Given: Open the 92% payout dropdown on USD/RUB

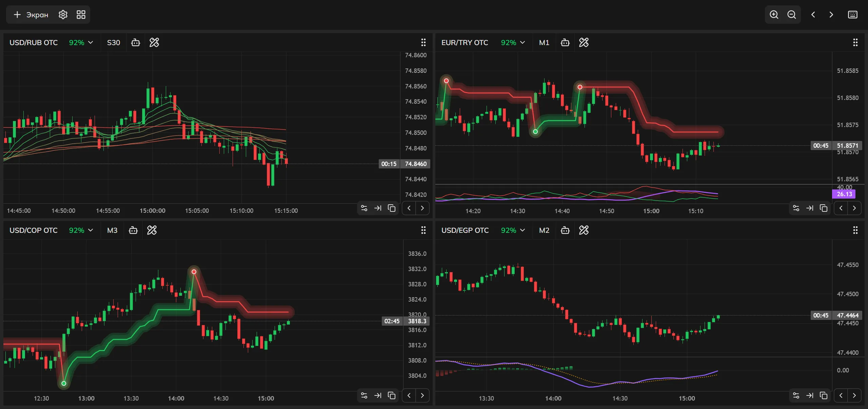Looking at the screenshot, I should point(80,42).
